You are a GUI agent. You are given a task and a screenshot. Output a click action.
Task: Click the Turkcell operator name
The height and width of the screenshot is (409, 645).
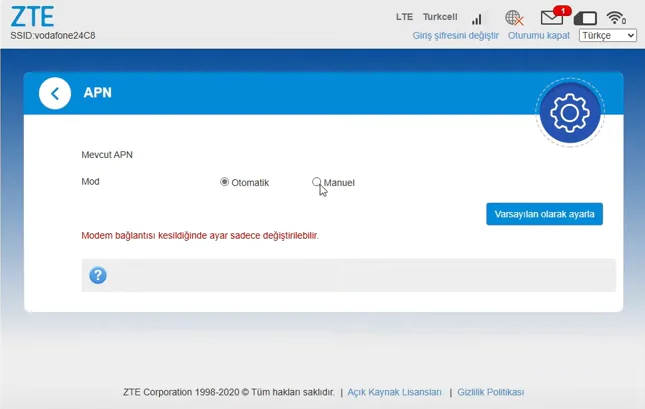(440, 17)
